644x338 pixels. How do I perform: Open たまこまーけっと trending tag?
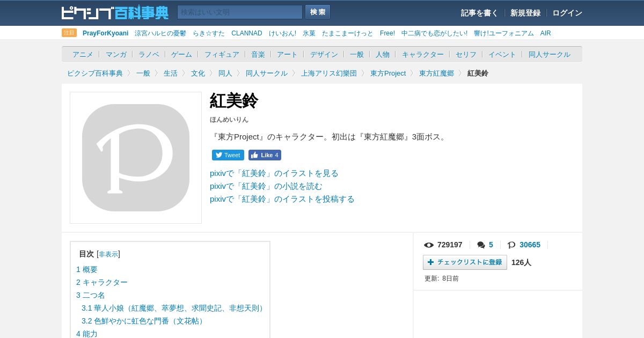tap(348, 33)
